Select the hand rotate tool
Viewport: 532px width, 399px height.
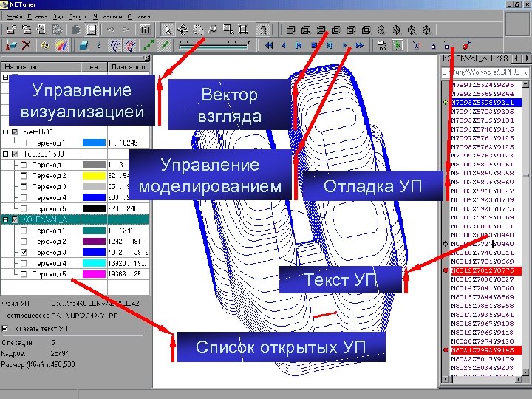tap(198, 30)
